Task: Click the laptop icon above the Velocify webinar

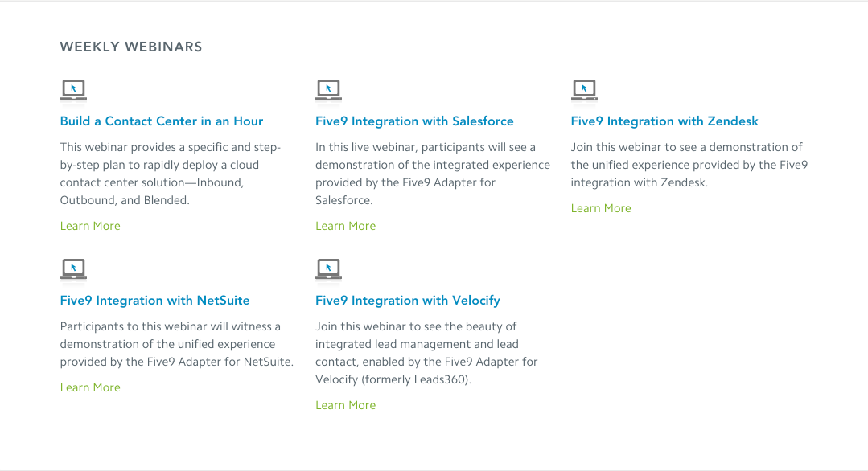Action: (328, 269)
